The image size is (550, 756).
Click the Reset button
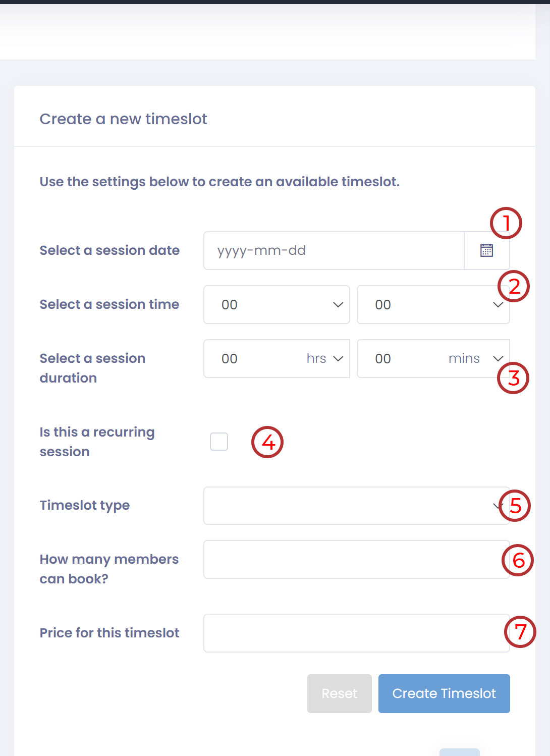pos(339,693)
